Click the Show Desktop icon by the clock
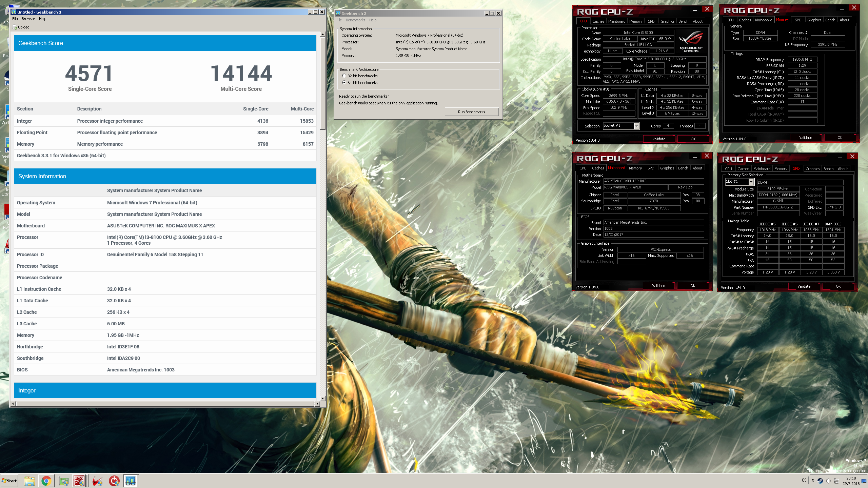Image resolution: width=868 pixels, height=488 pixels. 864,481
